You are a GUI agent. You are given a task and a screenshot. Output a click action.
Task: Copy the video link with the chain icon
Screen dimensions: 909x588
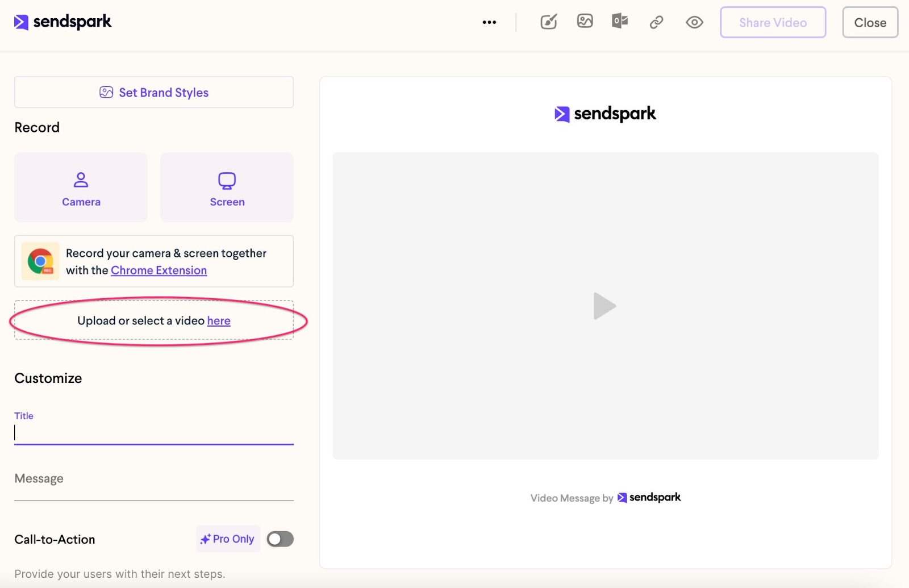657,22
